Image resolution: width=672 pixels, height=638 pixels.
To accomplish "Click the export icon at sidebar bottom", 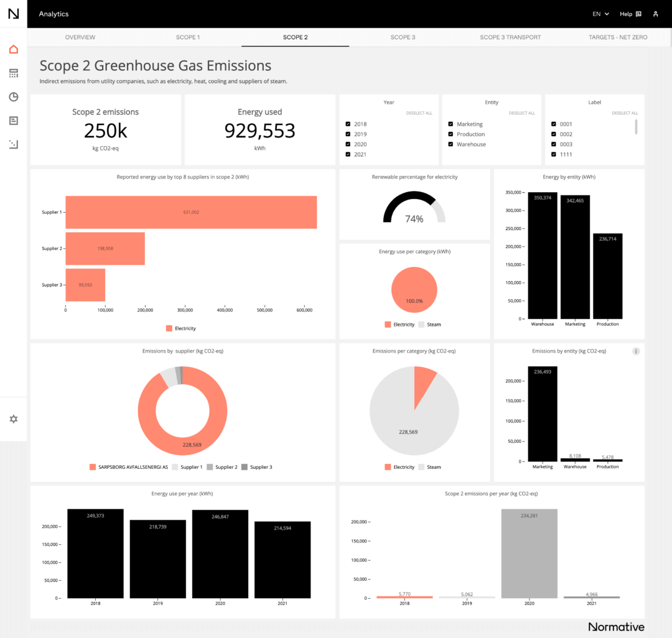I will point(13,144).
